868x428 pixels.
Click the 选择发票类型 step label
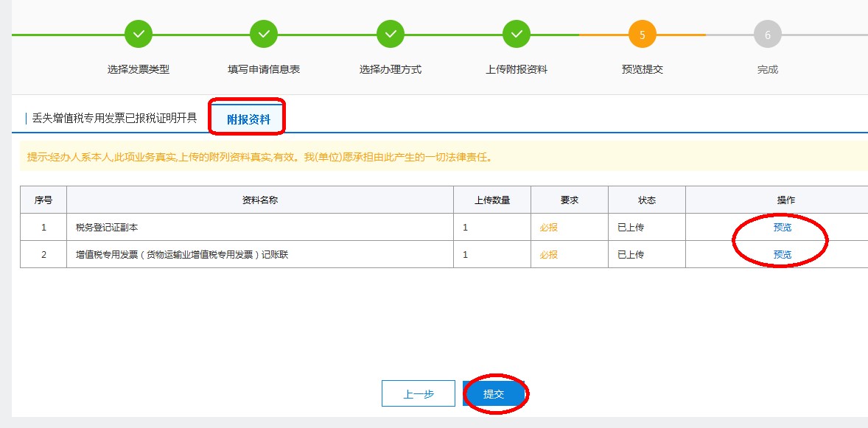(x=139, y=69)
